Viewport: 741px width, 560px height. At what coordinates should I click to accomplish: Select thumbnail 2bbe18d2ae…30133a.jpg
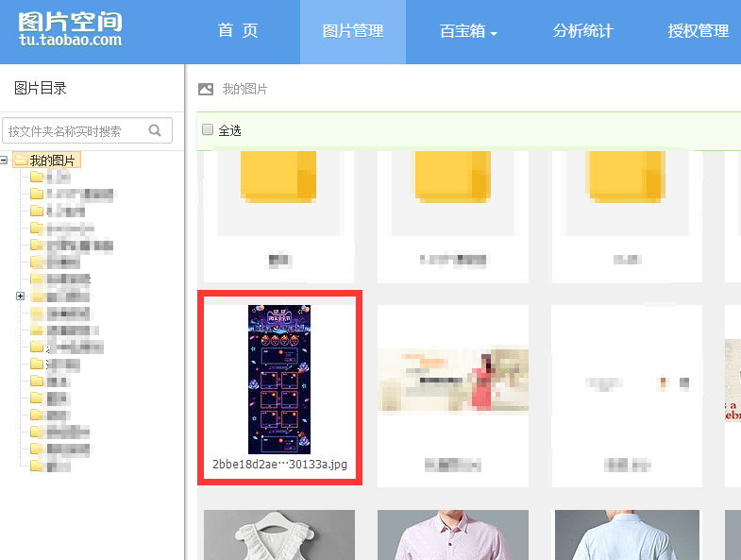(x=279, y=380)
